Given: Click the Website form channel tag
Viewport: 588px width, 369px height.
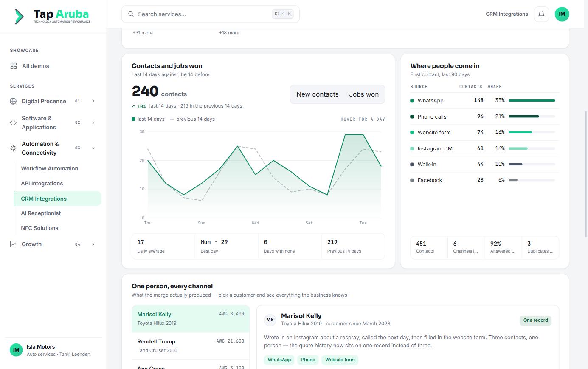Looking at the screenshot, I should tap(340, 360).
